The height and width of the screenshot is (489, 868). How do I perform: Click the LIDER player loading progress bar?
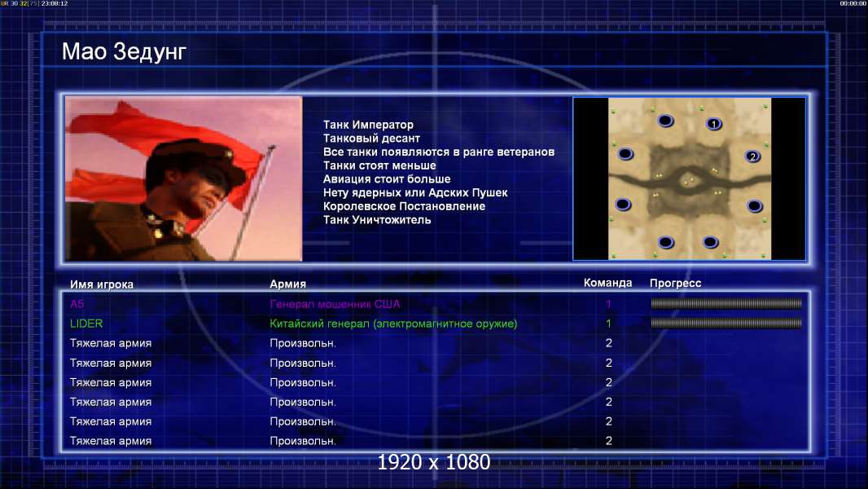coord(726,323)
